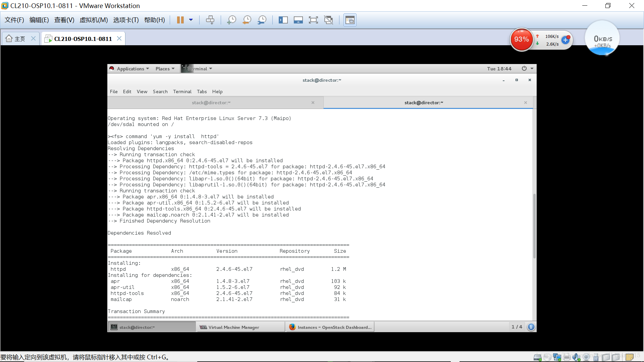This screenshot has width=644, height=362.
Task: Switch to the first stack@director terminal tab
Action: coord(211,103)
